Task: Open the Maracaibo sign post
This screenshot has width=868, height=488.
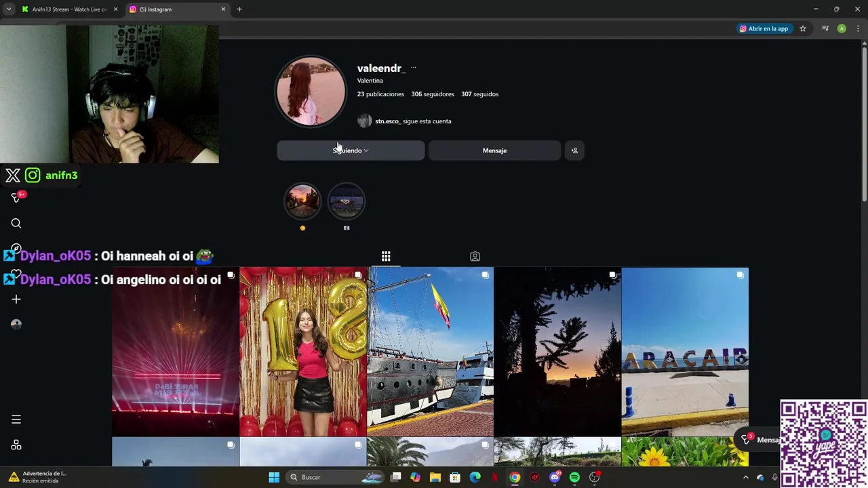Action: [685, 352]
